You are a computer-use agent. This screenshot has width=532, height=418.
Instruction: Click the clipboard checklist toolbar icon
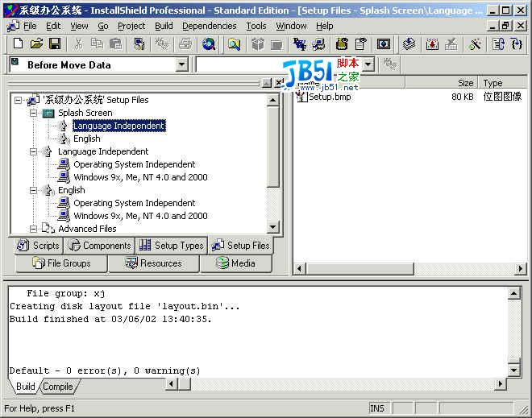click(360, 44)
